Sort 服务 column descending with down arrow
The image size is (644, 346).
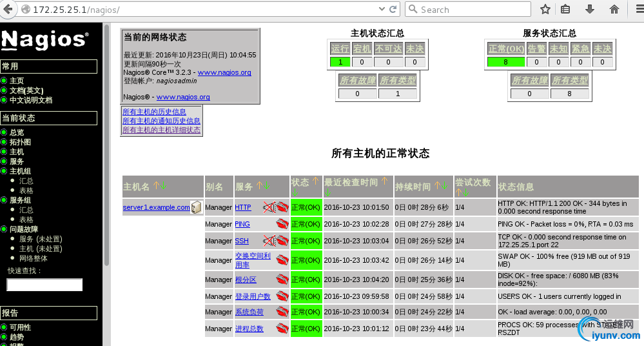[266, 185]
